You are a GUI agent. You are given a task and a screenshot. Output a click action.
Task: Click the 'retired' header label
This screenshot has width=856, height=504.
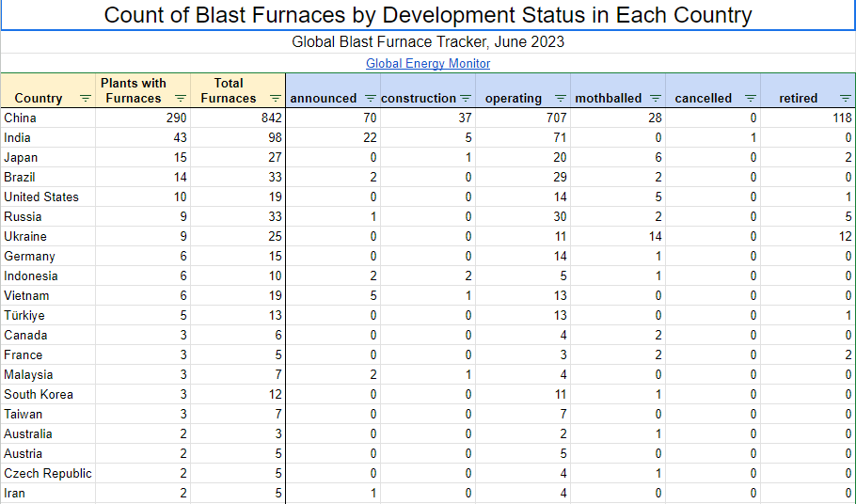[798, 98]
